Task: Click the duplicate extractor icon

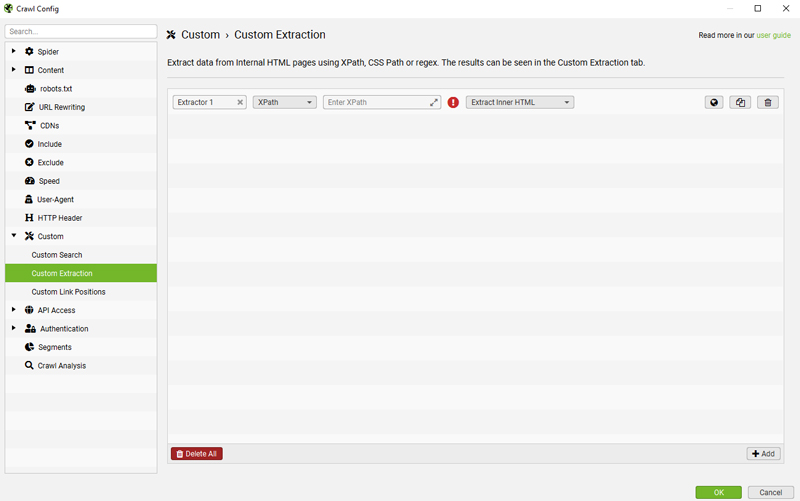Action: coord(740,102)
